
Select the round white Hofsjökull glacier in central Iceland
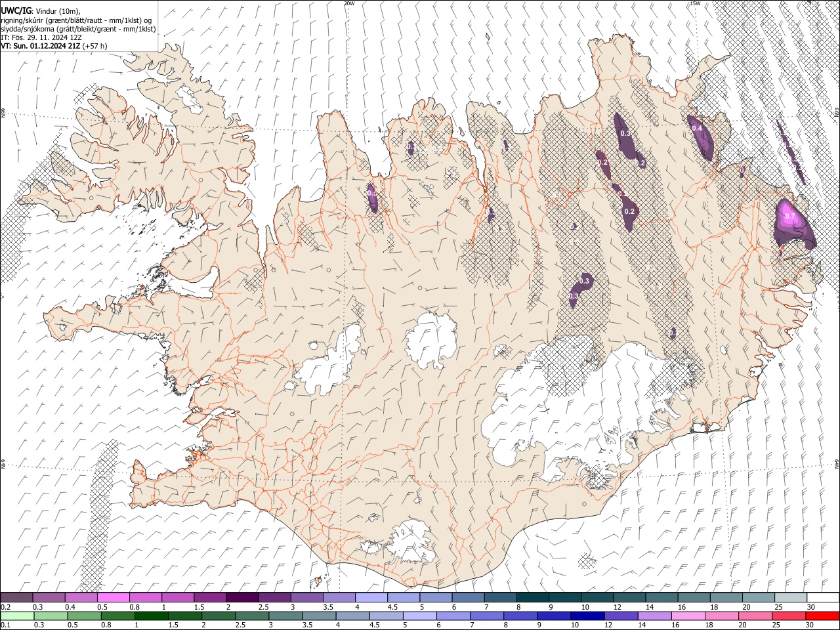(x=431, y=341)
